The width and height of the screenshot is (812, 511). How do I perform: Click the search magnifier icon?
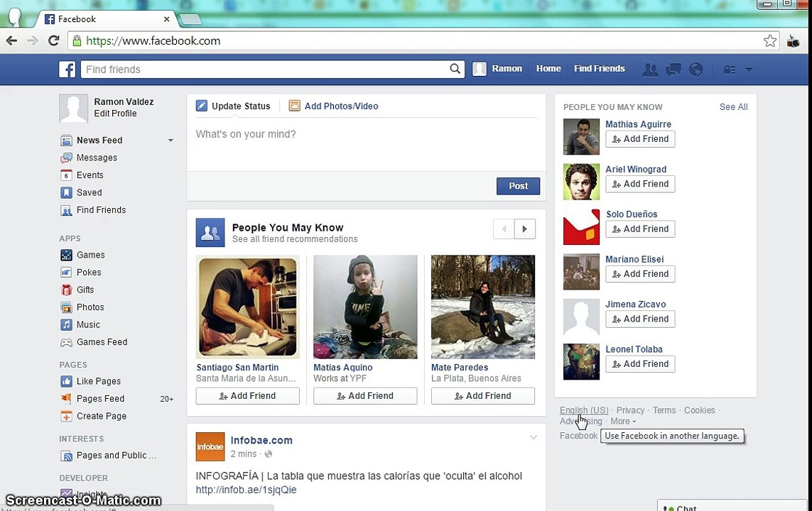455,68
